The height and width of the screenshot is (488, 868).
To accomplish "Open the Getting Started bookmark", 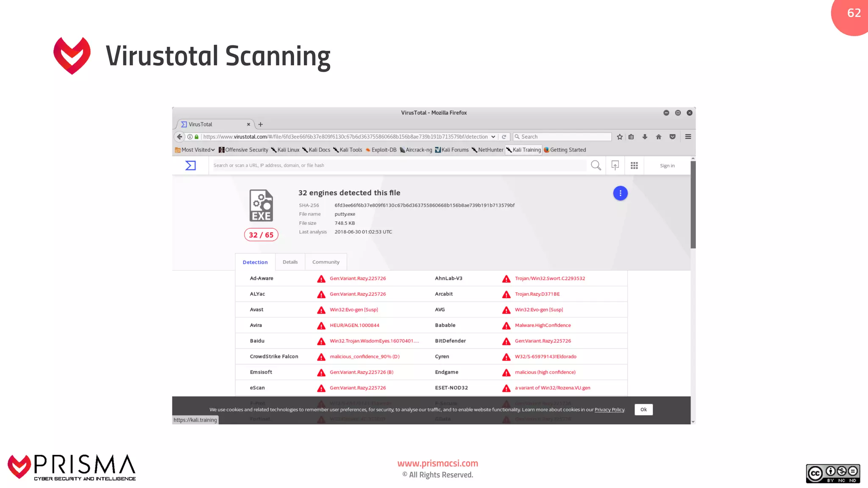I will click(x=565, y=150).
